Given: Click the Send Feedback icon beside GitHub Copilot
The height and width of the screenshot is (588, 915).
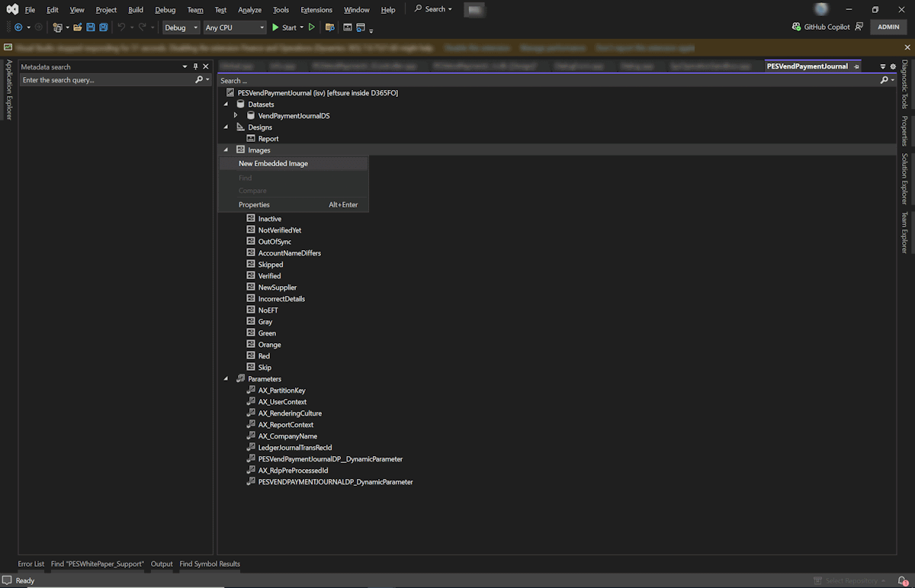Looking at the screenshot, I should tap(859, 27).
